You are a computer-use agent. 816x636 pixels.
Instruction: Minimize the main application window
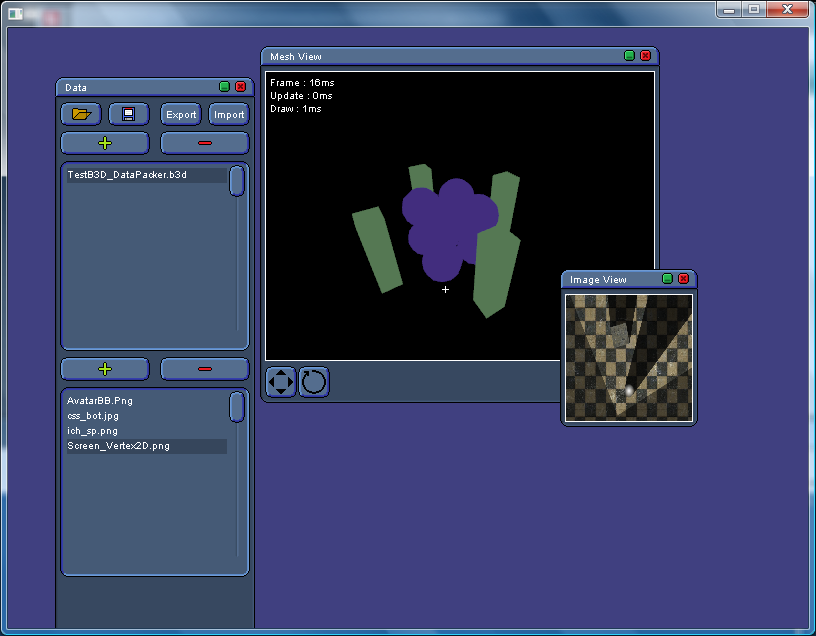coord(729,9)
